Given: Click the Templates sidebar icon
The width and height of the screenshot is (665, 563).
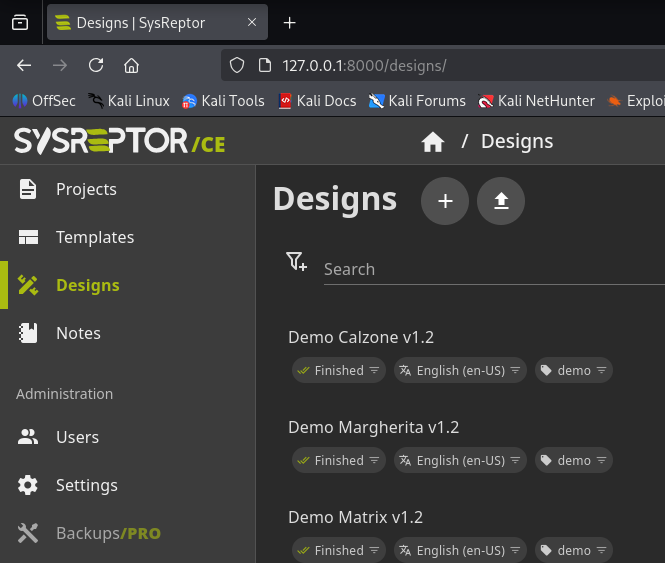Looking at the screenshot, I should 28,237.
